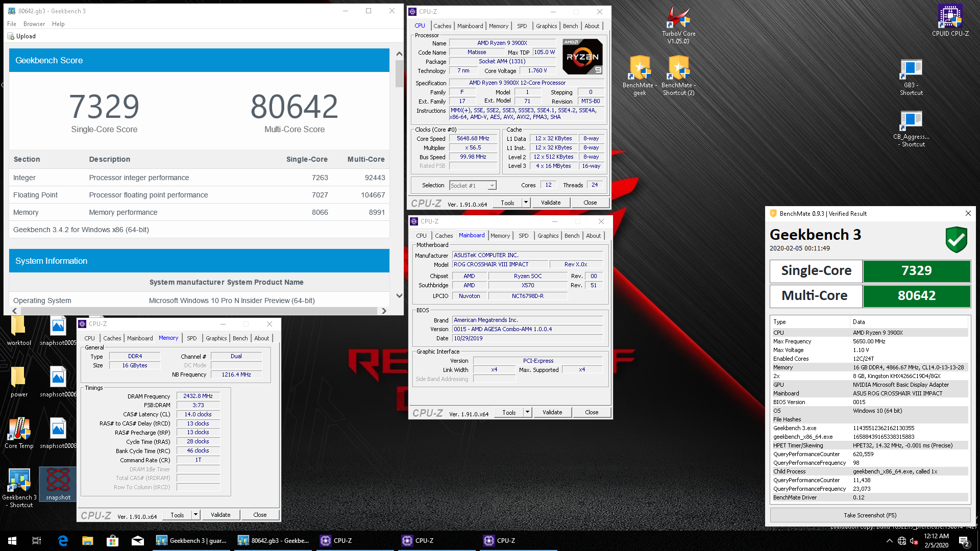Image resolution: width=980 pixels, height=551 pixels.
Task: Click Tools button in Memory CPU-Z window
Action: pyautogui.click(x=177, y=515)
